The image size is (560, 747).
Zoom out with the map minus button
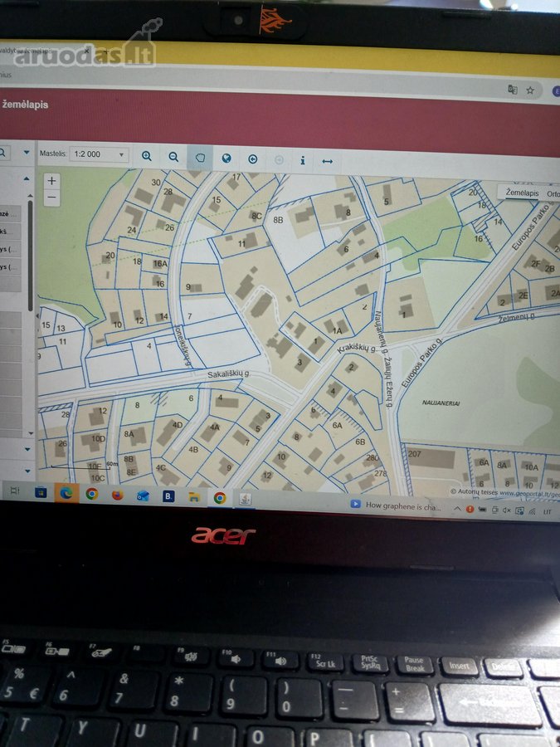tap(52, 198)
